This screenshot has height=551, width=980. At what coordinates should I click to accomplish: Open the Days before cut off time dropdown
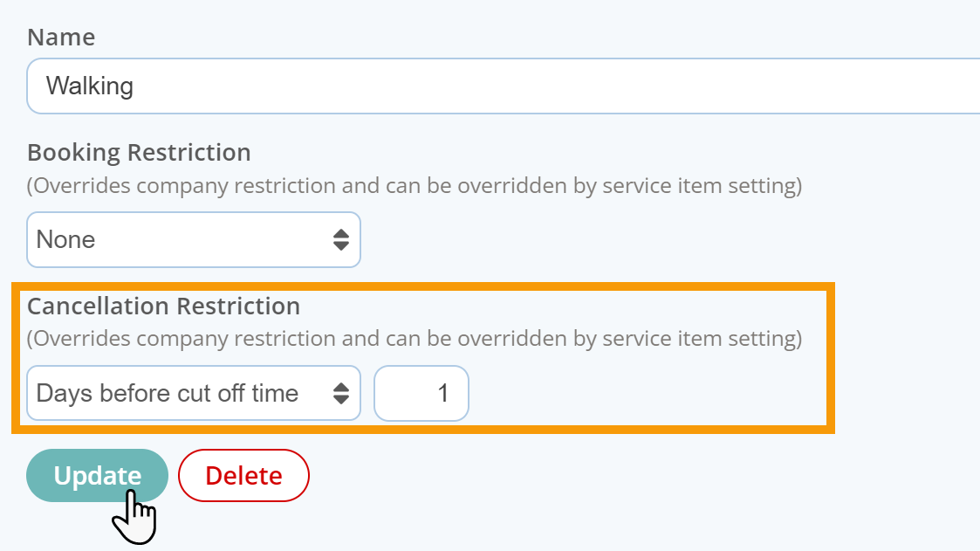(194, 394)
